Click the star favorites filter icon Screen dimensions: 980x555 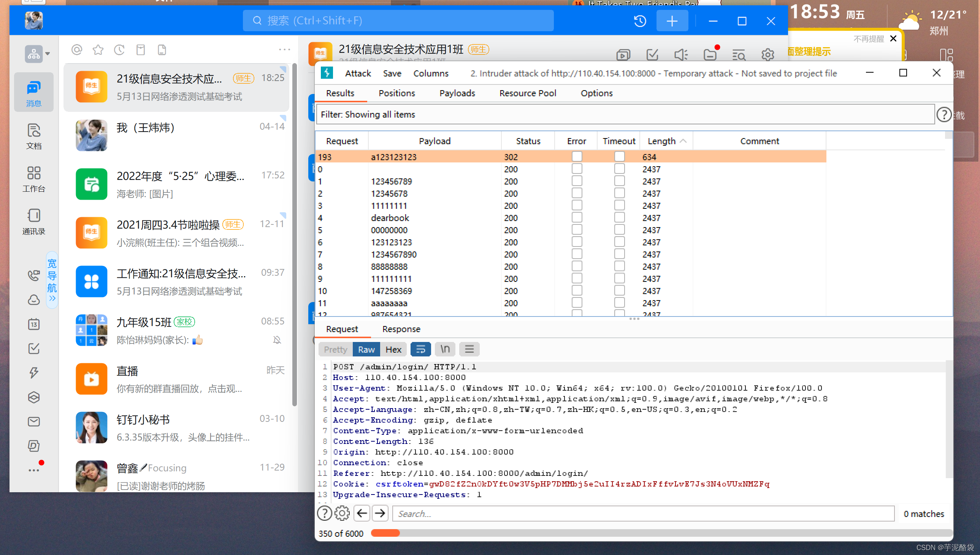pos(98,50)
